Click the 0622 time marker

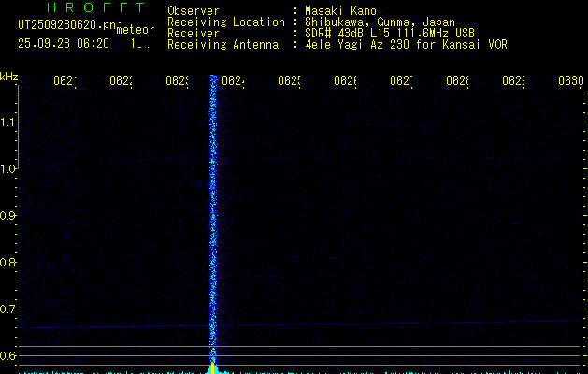121,81
